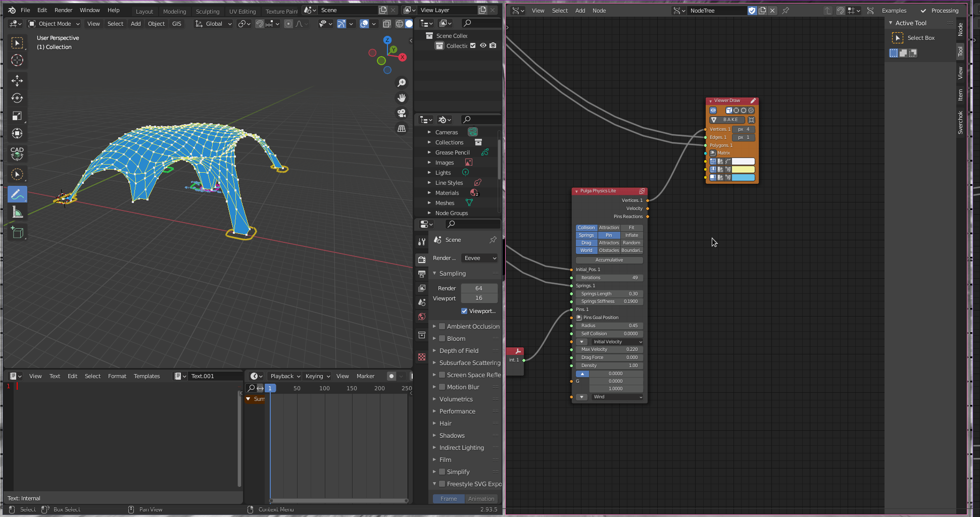Image resolution: width=980 pixels, height=517 pixels.
Task: Click the pan hand icon in viewport
Action: [402, 98]
